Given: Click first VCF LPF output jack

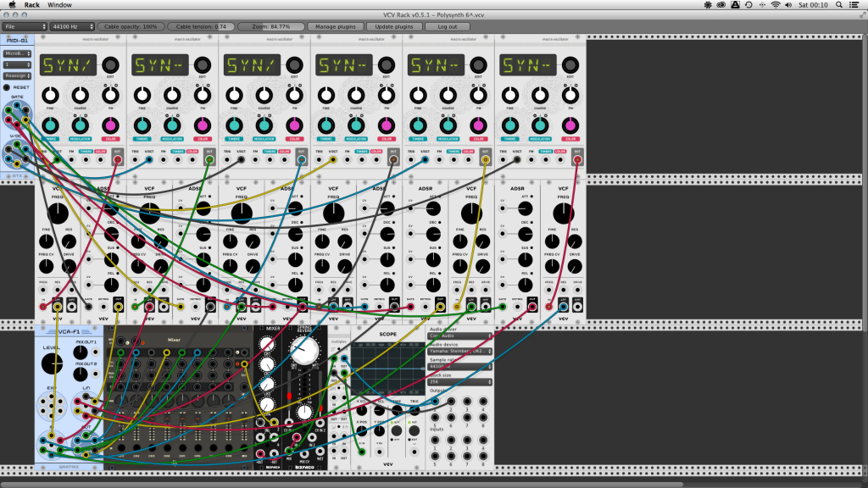Looking at the screenshot, I should tap(58, 306).
